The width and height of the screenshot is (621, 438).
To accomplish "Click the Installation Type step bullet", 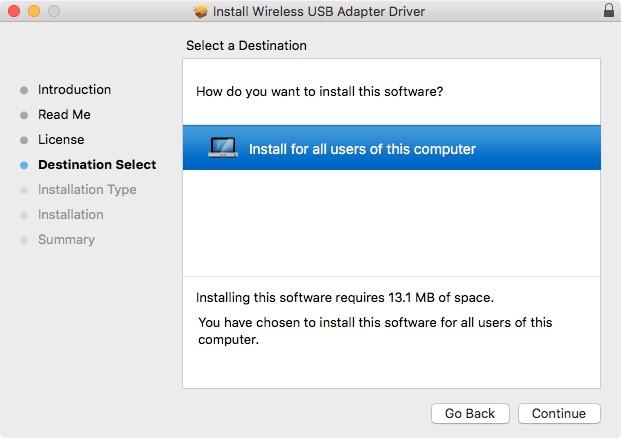I will 24,190.
